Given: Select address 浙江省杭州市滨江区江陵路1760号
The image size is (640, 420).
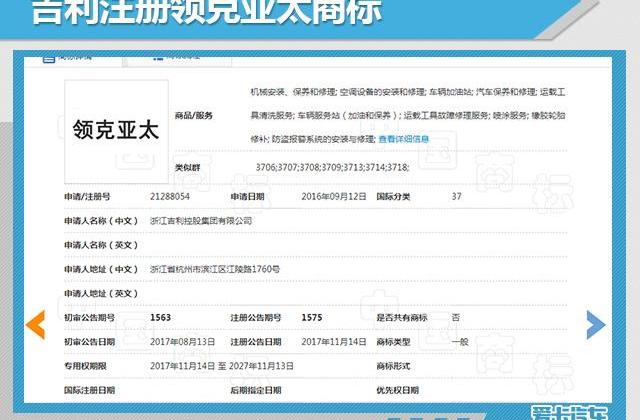Looking at the screenshot, I should click(215, 269).
